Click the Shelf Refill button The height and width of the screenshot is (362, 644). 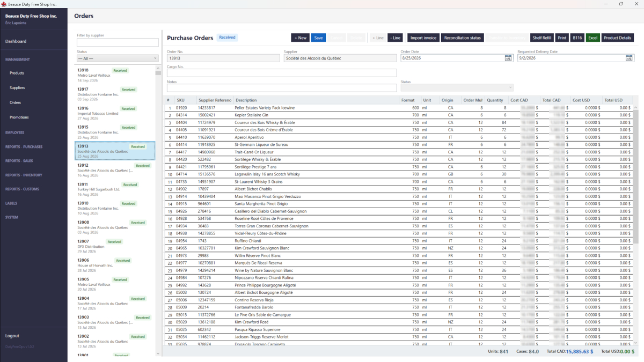(x=542, y=38)
